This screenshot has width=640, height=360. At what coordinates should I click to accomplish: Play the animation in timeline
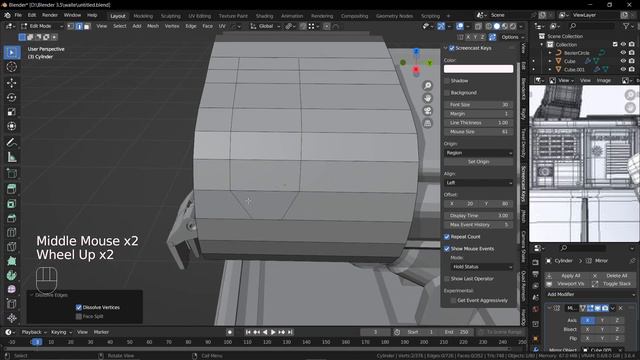click(273, 332)
